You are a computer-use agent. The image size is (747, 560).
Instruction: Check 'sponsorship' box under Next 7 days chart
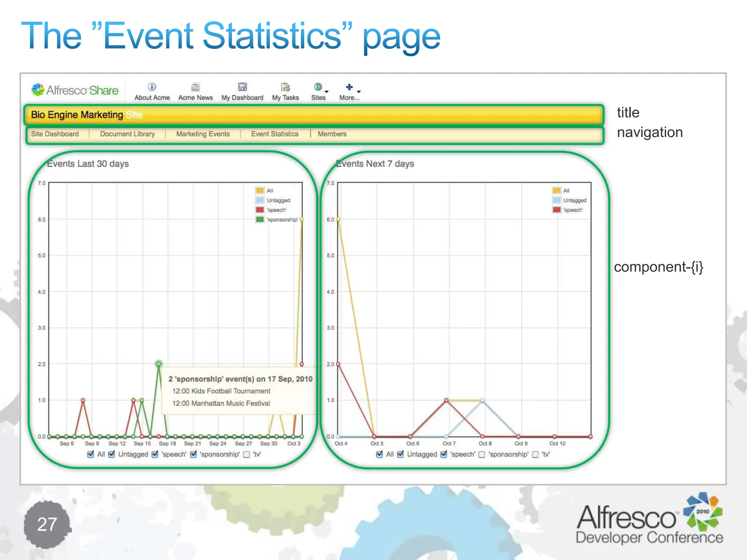click(x=482, y=454)
